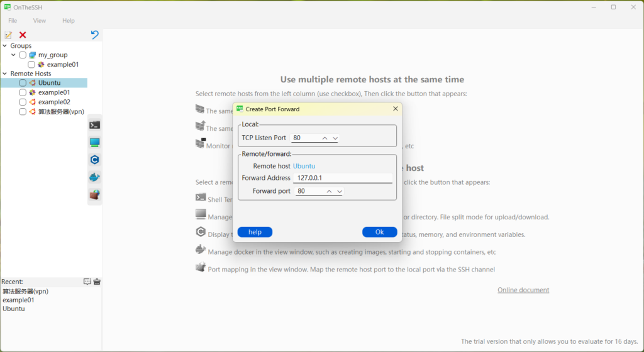Collapse the Remote Hosts tree section

coord(4,74)
